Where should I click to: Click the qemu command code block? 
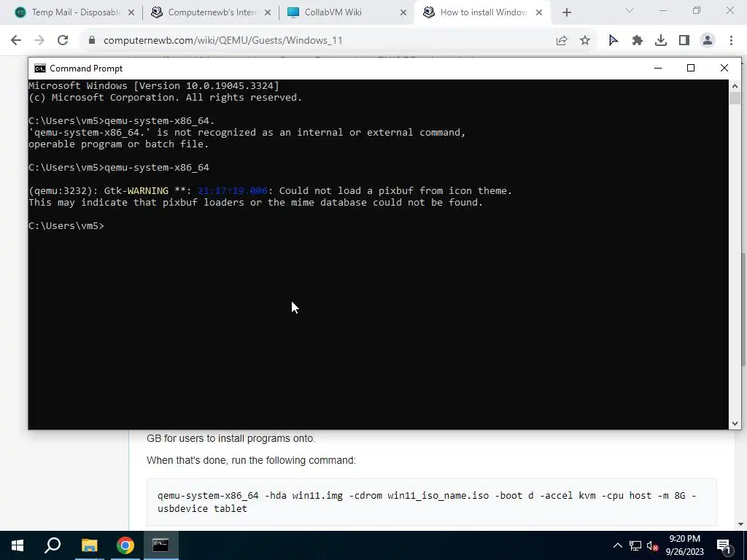tap(432, 502)
